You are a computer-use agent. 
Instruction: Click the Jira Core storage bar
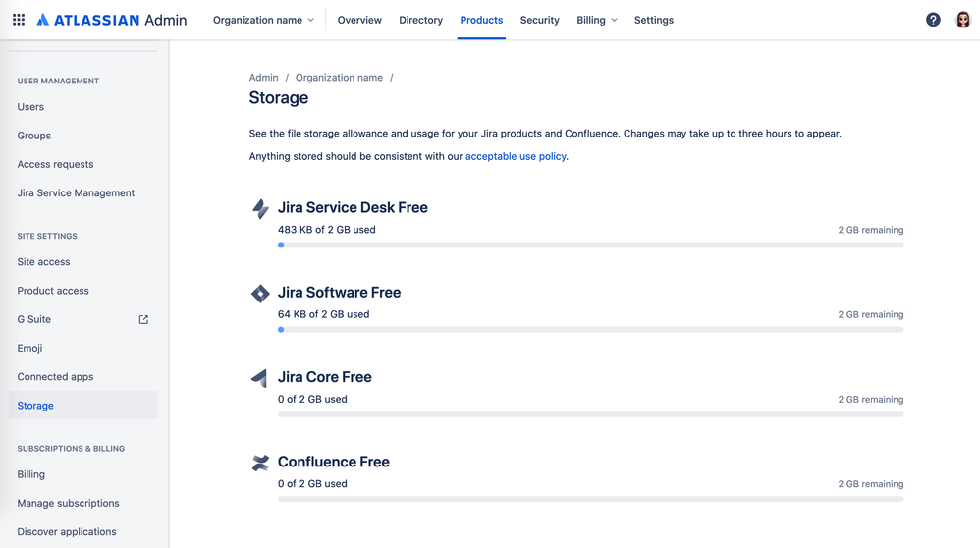click(x=590, y=414)
